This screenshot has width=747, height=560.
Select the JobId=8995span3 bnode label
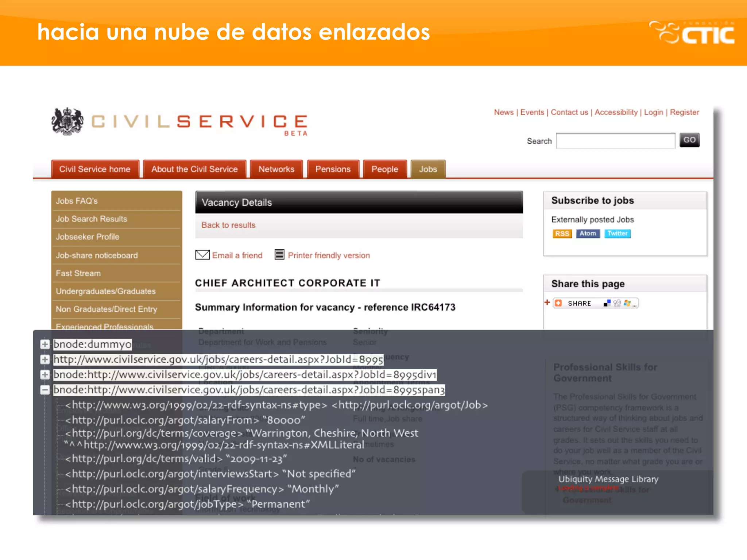[249, 390]
